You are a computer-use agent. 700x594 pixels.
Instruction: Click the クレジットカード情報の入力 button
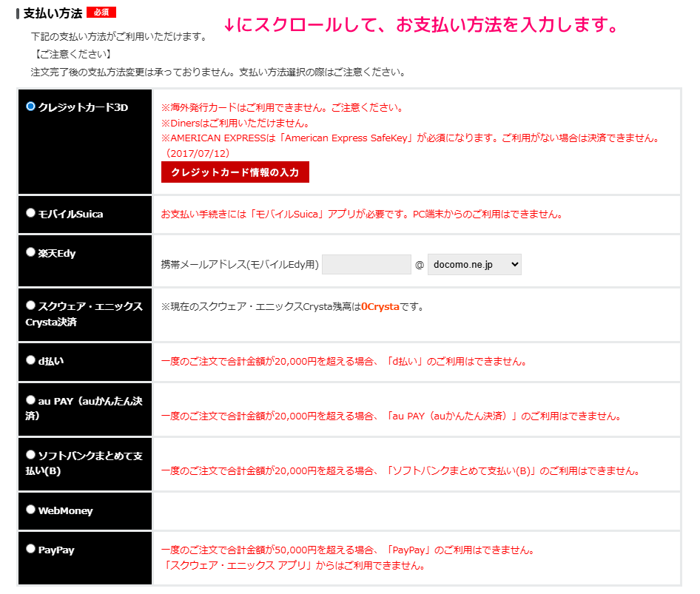click(x=235, y=172)
